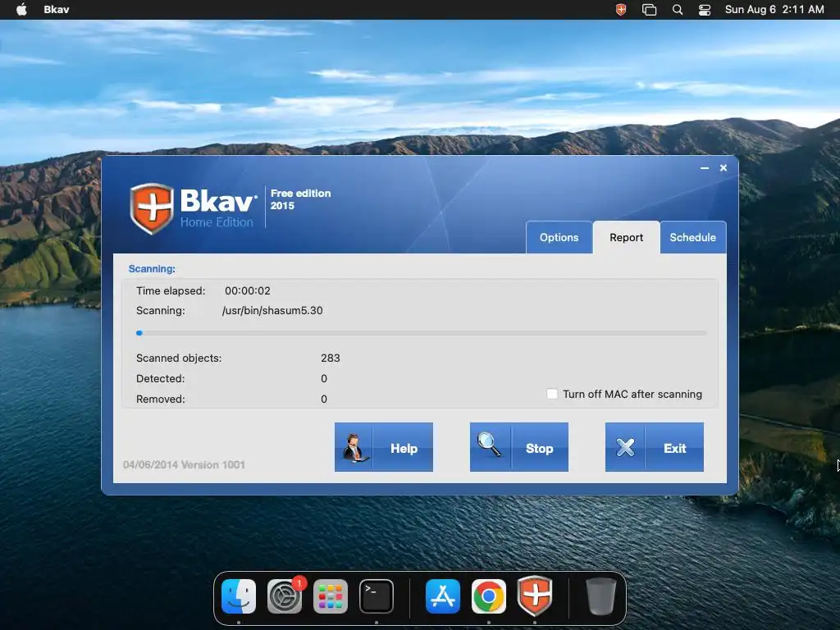Open App Store from the Dock
The width and height of the screenshot is (840, 630).
(442, 596)
